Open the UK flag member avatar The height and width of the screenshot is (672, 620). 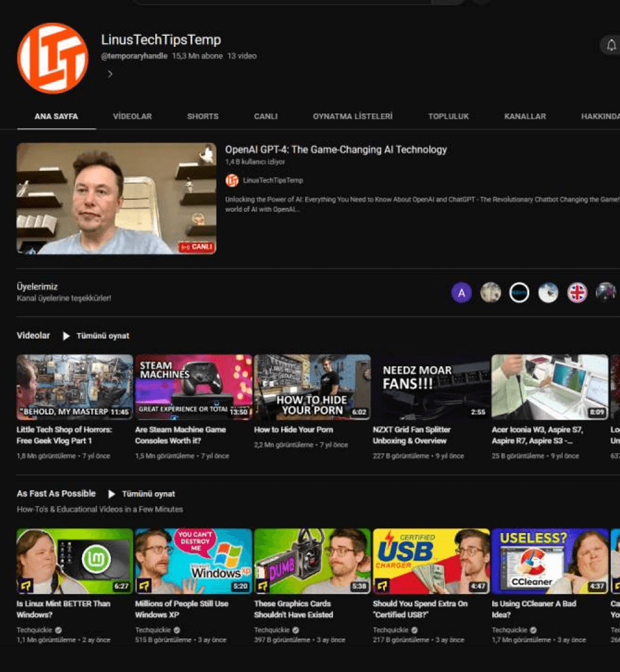[x=577, y=292]
